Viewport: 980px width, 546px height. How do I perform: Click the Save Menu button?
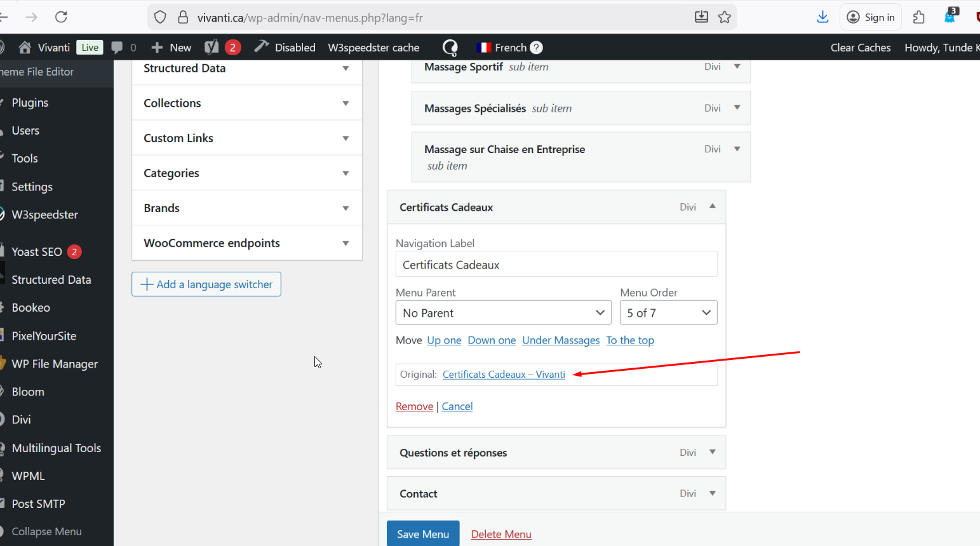click(423, 534)
